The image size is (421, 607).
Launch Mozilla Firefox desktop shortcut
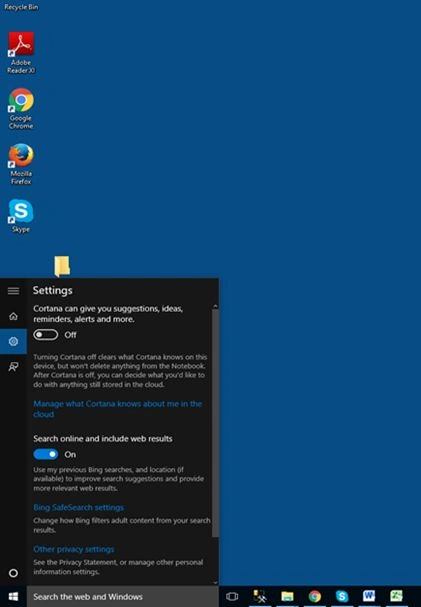pos(21,164)
